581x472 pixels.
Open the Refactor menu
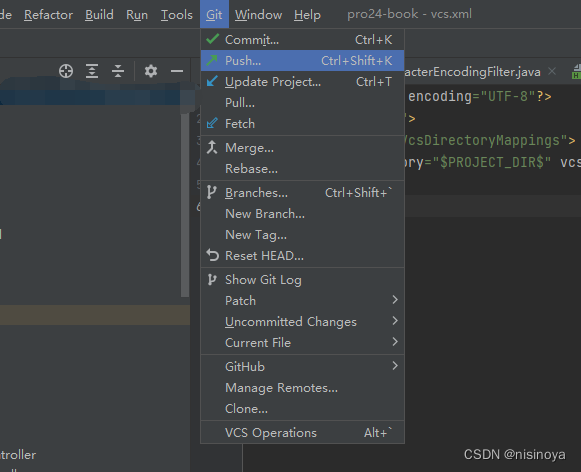pyautogui.click(x=49, y=15)
